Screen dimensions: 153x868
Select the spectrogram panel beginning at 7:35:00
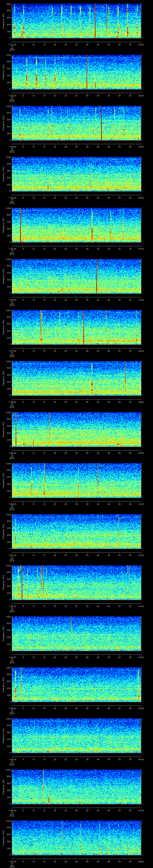coord(77,225)
